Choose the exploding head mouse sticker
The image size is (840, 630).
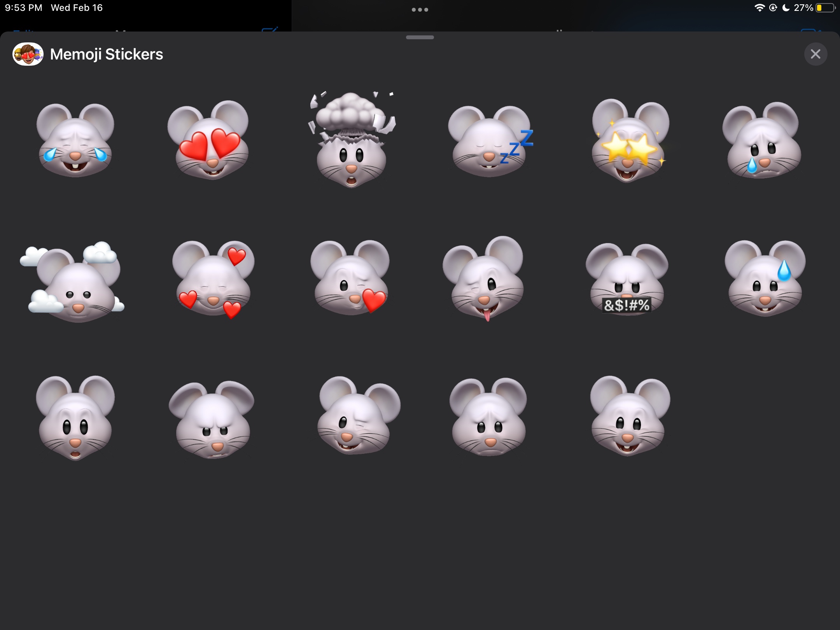[x=351, y=141]
